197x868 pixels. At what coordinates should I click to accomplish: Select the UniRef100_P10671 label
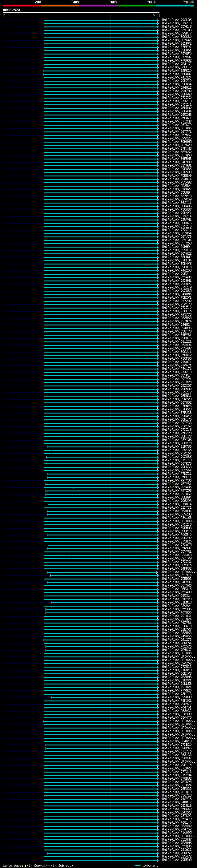(x=177, y=365)
